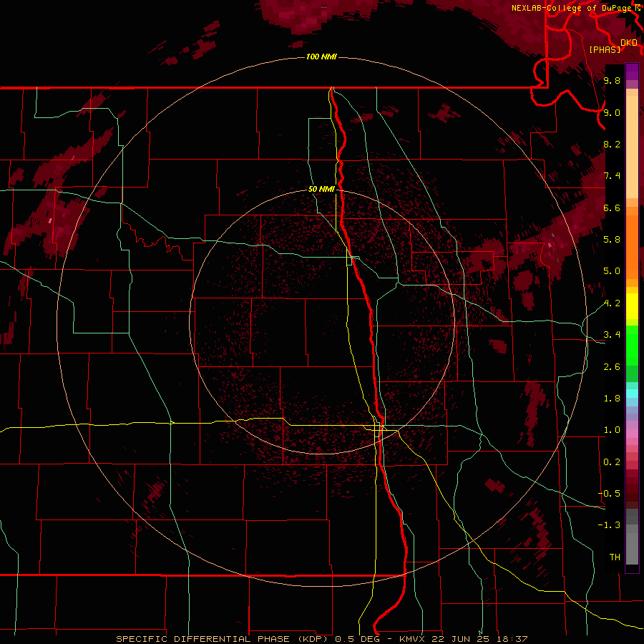Click the 6.6 scale value

[612, 208]
